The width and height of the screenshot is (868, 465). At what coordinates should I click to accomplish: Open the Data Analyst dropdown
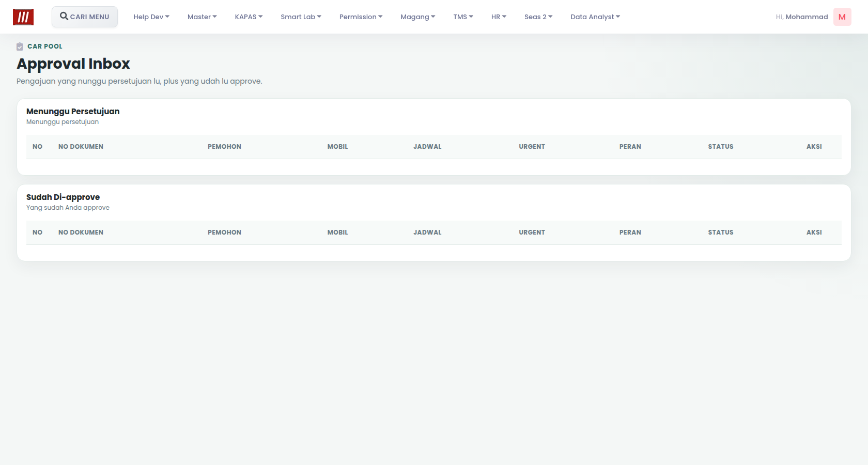[x=595, y=17]
